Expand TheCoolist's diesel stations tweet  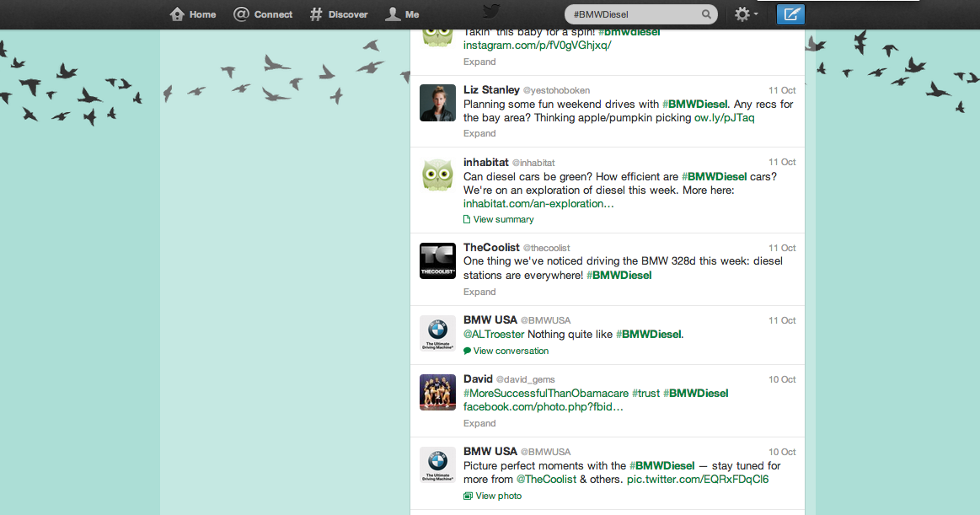click(479, 292)
